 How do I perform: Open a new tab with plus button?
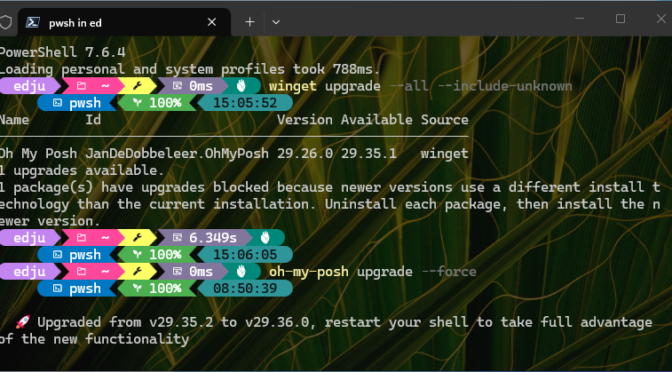click(x=250, y=22)
